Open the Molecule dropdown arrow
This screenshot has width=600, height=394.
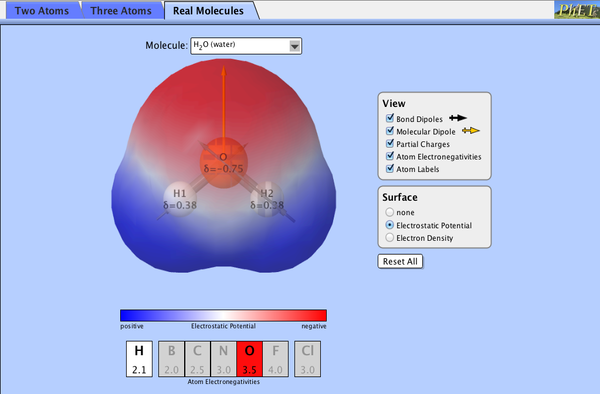pos(294,46)
